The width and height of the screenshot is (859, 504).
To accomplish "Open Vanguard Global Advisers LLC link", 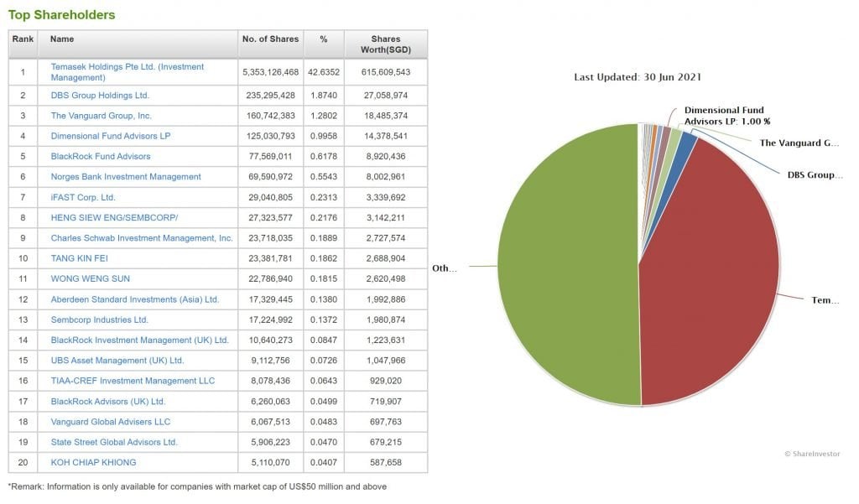I will point(111,421).
